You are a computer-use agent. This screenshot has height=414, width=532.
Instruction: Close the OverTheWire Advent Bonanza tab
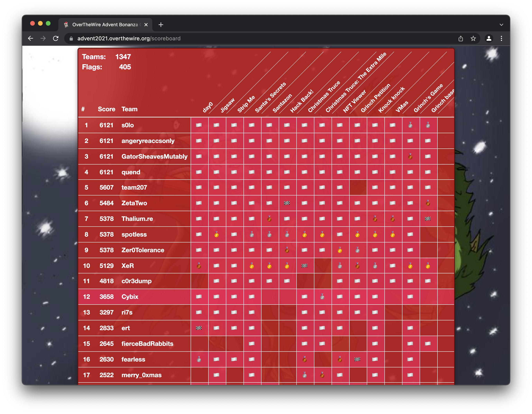[x=146, y=25]
